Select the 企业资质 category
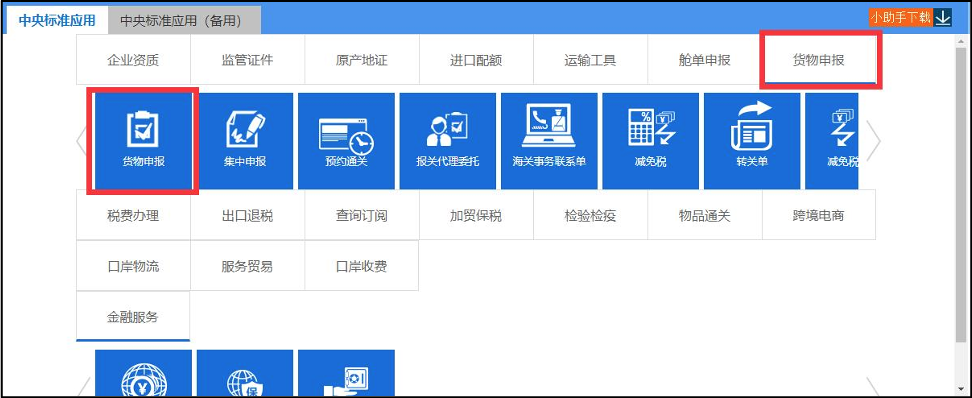972x398 pixels. tap(133, 60)
